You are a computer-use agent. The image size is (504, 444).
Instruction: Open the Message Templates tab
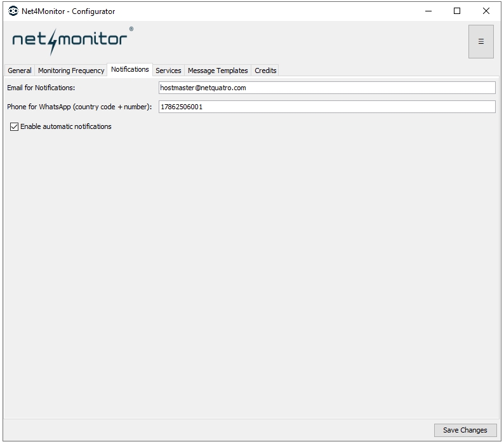point(218,71)
